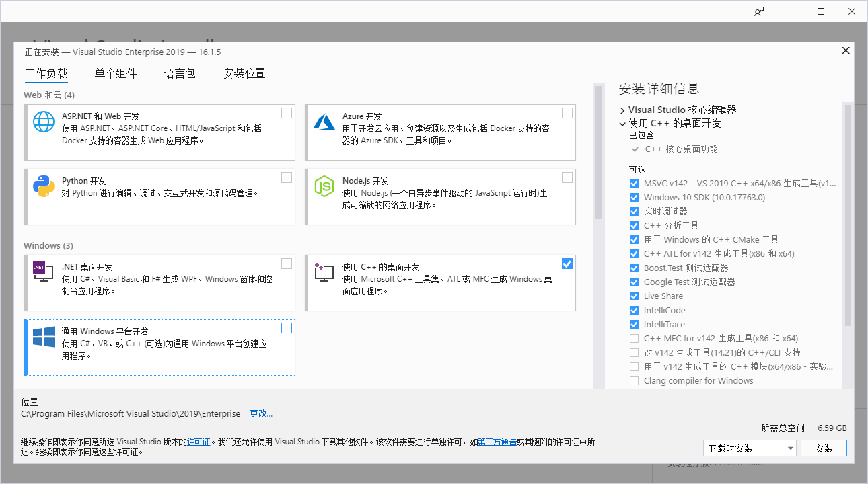The height and width of the screenshot is (484, 868).
Task: Switch to the 语言包 tab
Action: [x=180, y=74]
